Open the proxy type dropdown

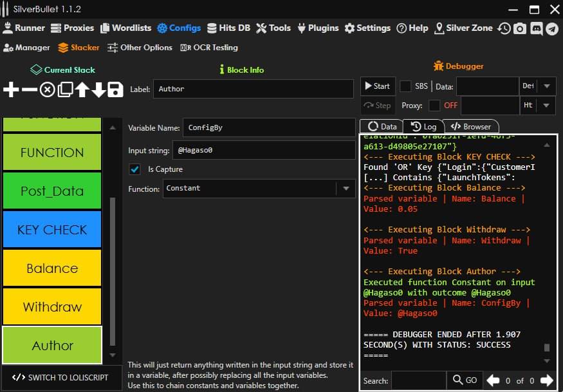[546, 106]
